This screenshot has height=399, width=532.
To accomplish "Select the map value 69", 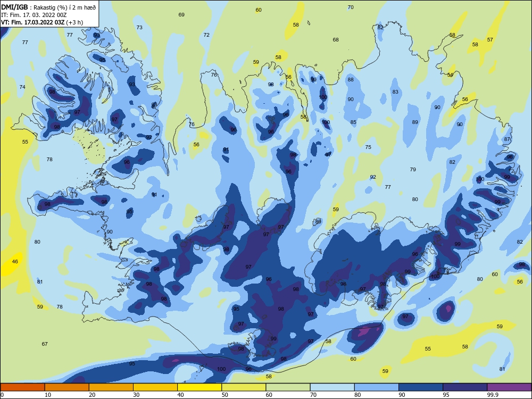I will click(181, 14).
